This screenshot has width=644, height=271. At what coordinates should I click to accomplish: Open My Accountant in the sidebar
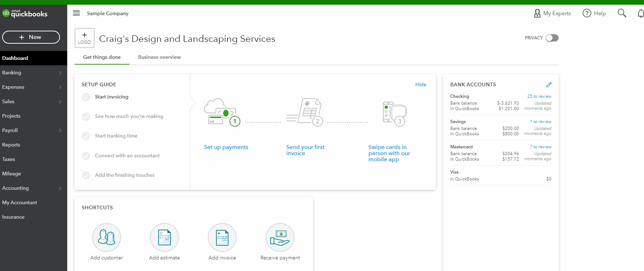(x=34, y=202)
